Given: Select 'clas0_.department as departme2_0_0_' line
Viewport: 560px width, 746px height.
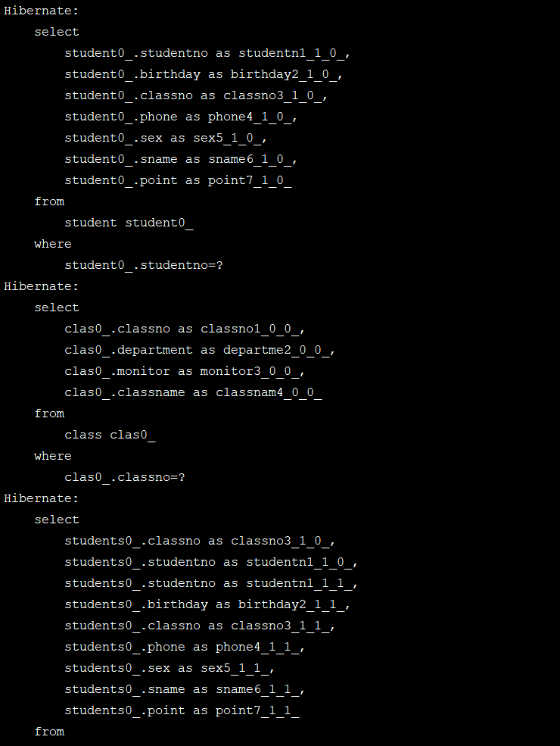Looking at the screenshot, I should pyautogui.click(x=200, y=350).
